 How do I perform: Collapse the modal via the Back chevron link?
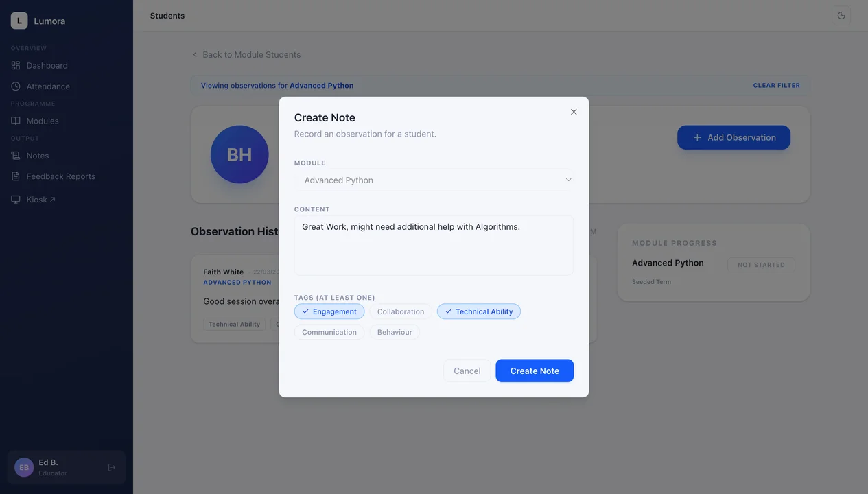click(x=194, y=54)
